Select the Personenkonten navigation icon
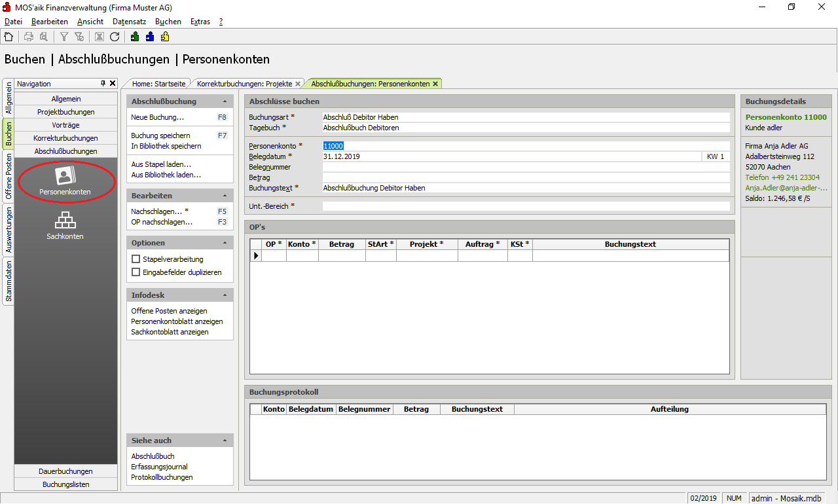This screenshot has width=838, height=504. [x=65, y=180]
